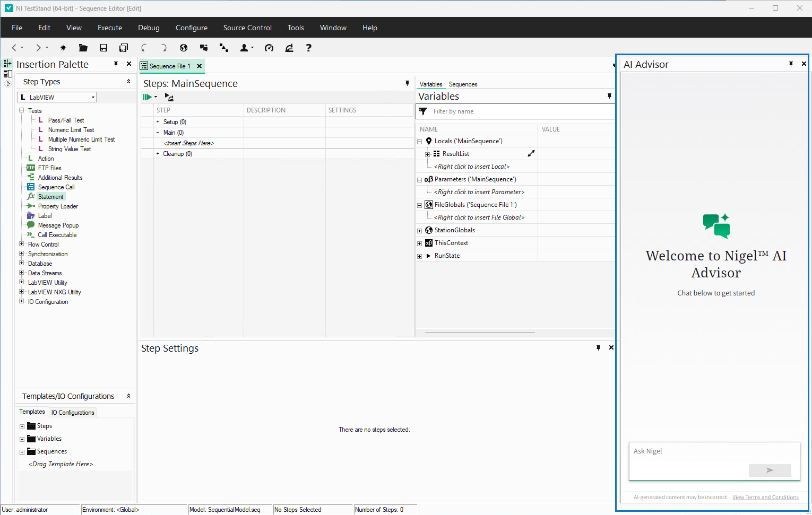This screenshot has height=515, width=812.
Task: Open the LabVIEW adapter dropdown
Action: 93,97
